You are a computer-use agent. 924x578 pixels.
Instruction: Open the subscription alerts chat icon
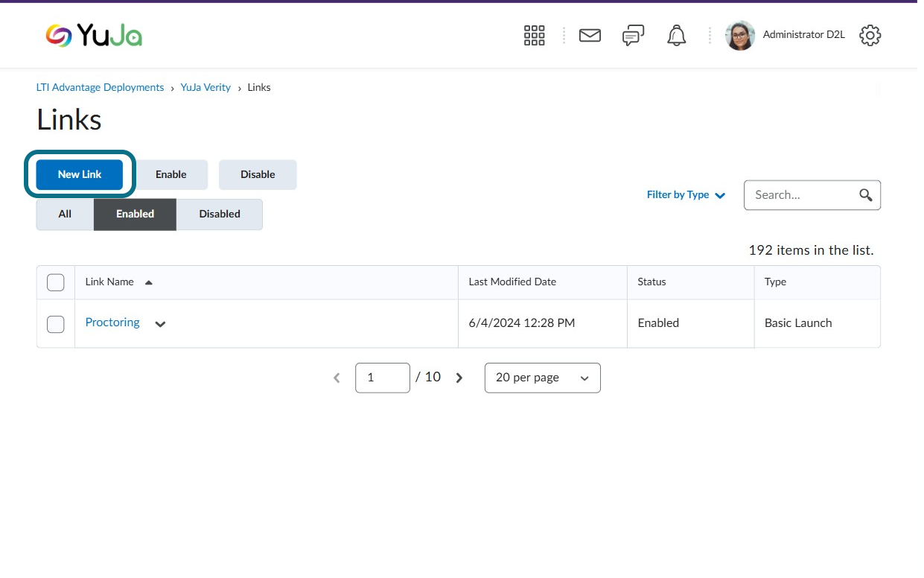[x=633, y=35]
